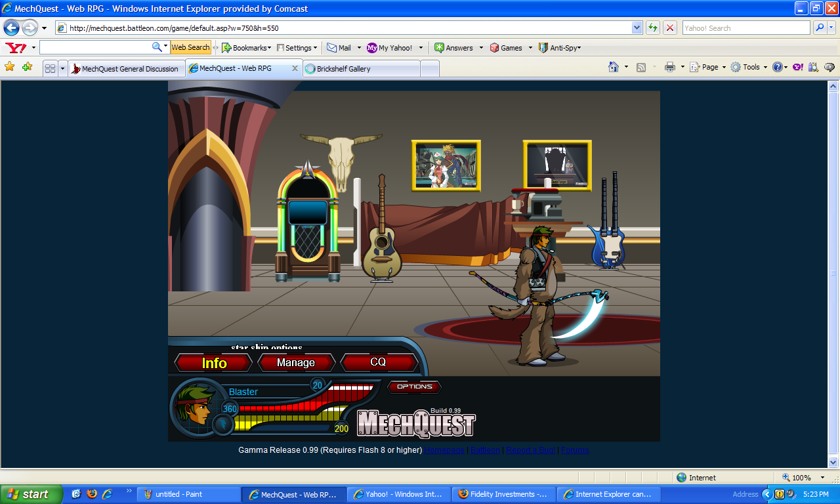The width and height of the screenshot is (840, 504).
Task: Launch Firefox from Quick Launch bar
Action: click(92, 494)
